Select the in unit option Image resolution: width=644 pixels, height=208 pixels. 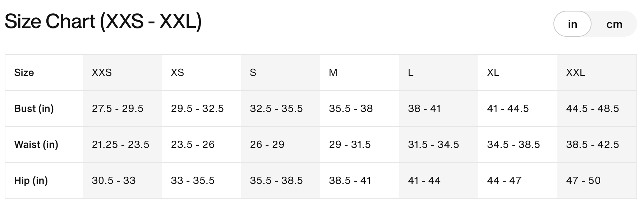(572, 24)
